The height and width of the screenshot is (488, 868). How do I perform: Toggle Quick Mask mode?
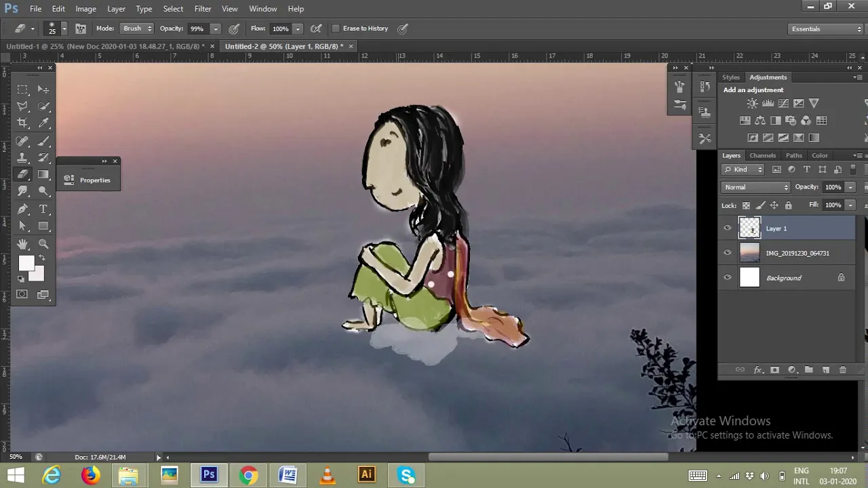tap(22, 294)
